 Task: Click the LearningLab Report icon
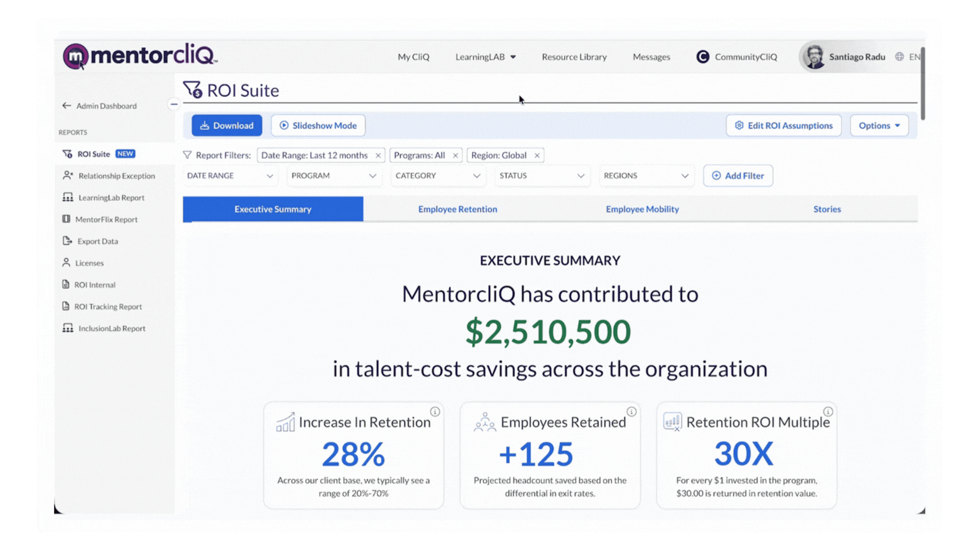(68, 198)
